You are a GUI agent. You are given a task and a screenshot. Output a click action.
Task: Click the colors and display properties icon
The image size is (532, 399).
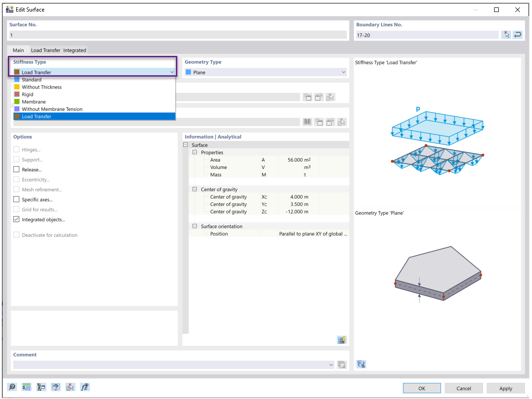coord(41,387)
